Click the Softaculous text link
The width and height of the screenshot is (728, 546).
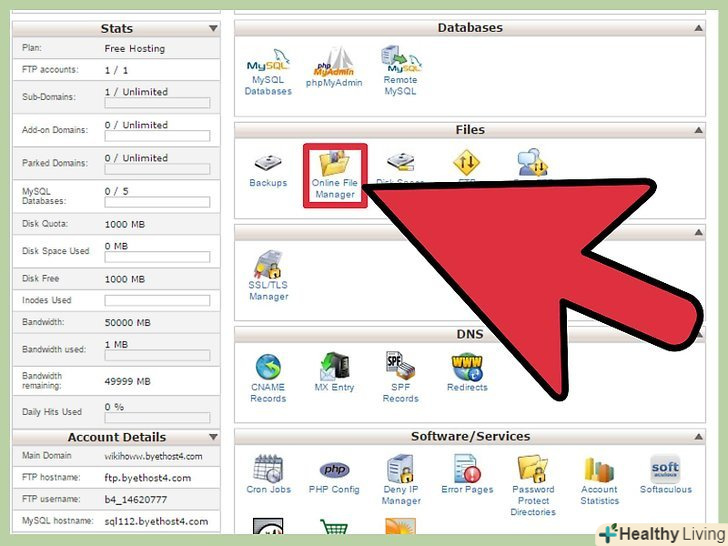(x=666, y=489)
